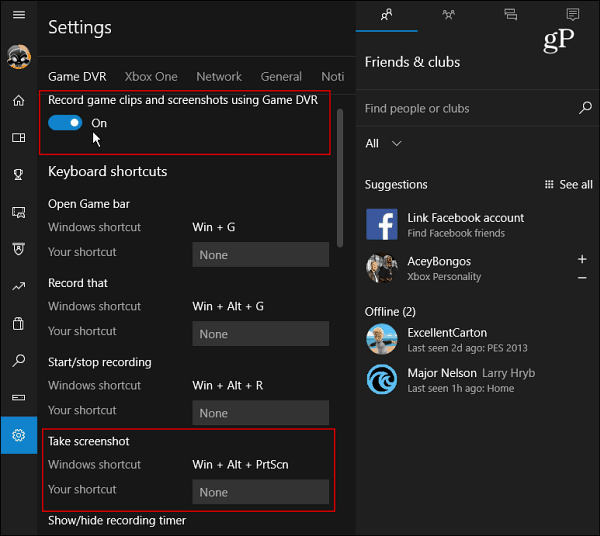Viewport: 600px width, 536px height.
Task: Remove AceyBongos suggestion with minus icon
Action: (582, 278)
